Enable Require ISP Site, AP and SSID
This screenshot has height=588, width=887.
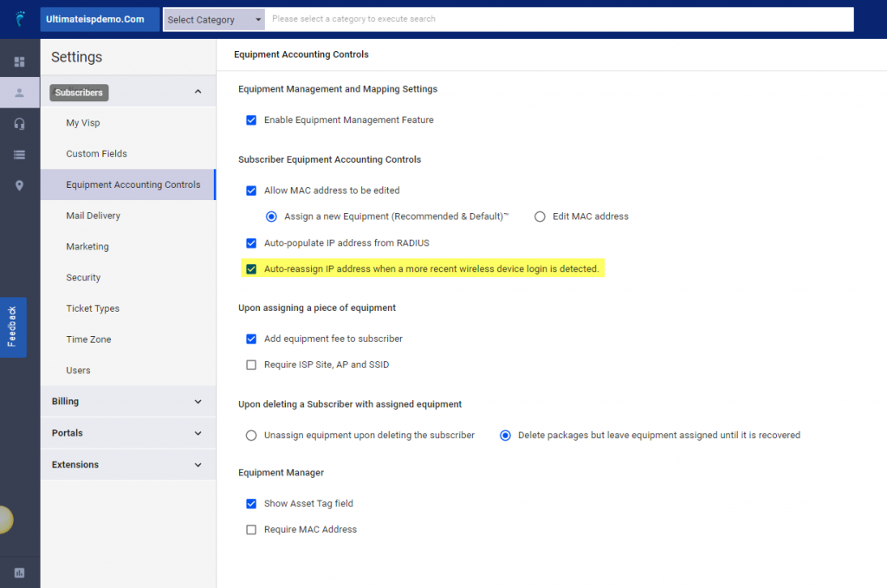(251, 365)
